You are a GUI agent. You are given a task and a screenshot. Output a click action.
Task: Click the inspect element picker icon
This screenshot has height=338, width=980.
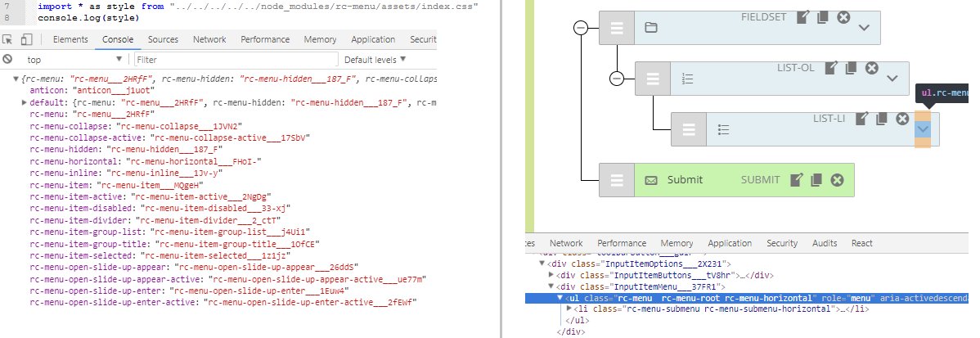pos(7,39)
